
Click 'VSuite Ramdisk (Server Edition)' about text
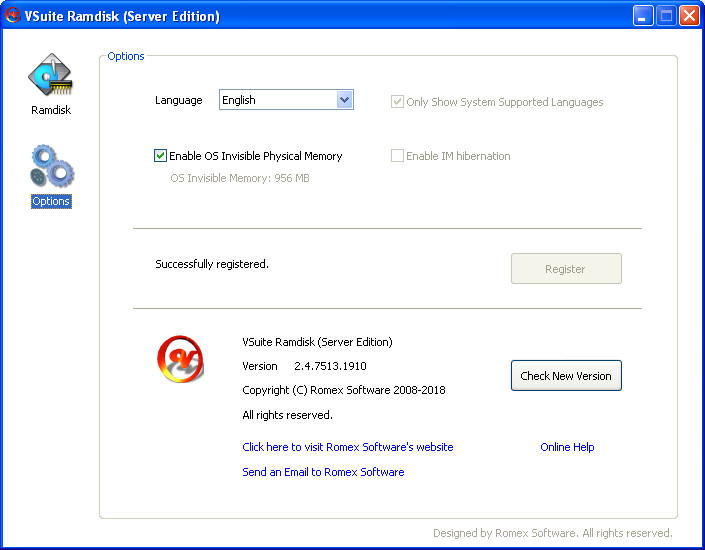(317, 342)
